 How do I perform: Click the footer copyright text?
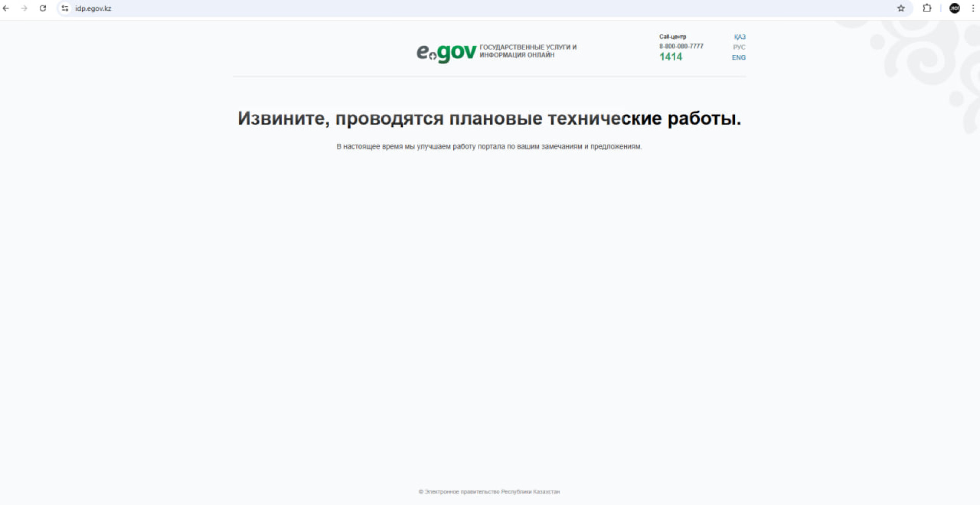(x=489, y=491)
